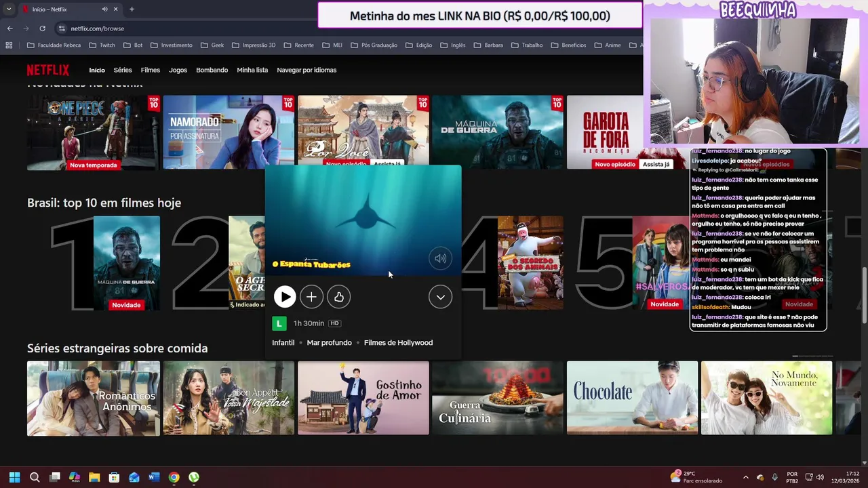
Task: Open Jogos in Netflix navigation
Action: pyautogui.click(x=178, y=70)
